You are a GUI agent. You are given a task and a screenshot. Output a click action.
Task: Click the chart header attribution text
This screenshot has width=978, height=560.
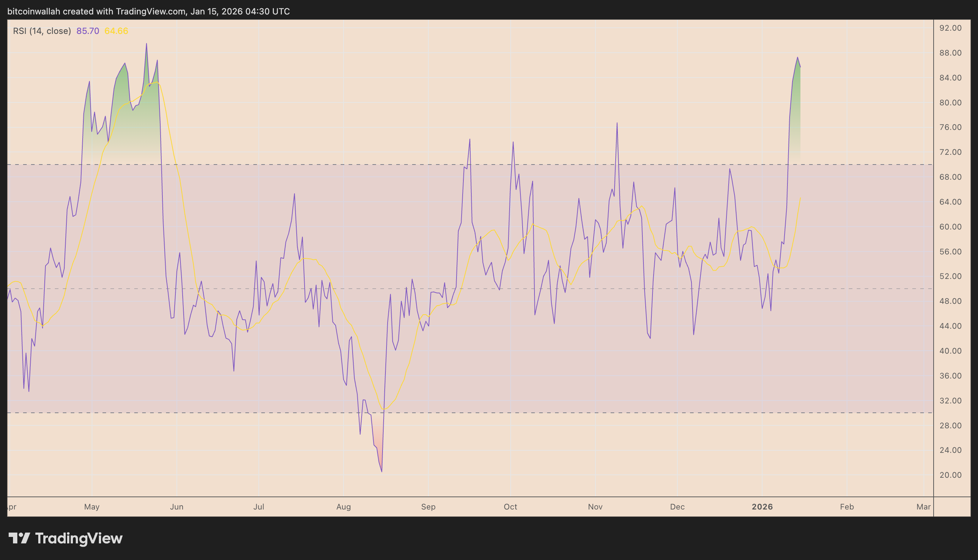148,11
